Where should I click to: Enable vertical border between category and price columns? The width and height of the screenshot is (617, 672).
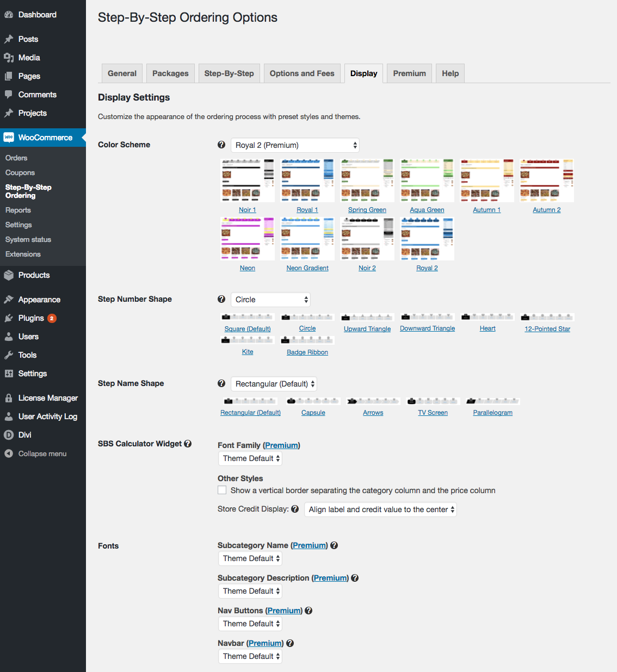[222, 490]
